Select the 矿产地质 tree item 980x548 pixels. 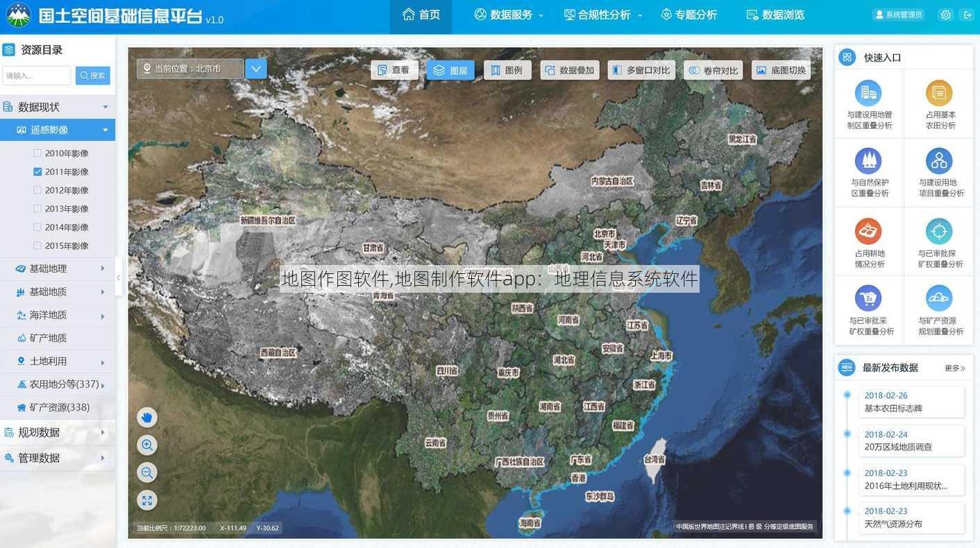(58, 338)
